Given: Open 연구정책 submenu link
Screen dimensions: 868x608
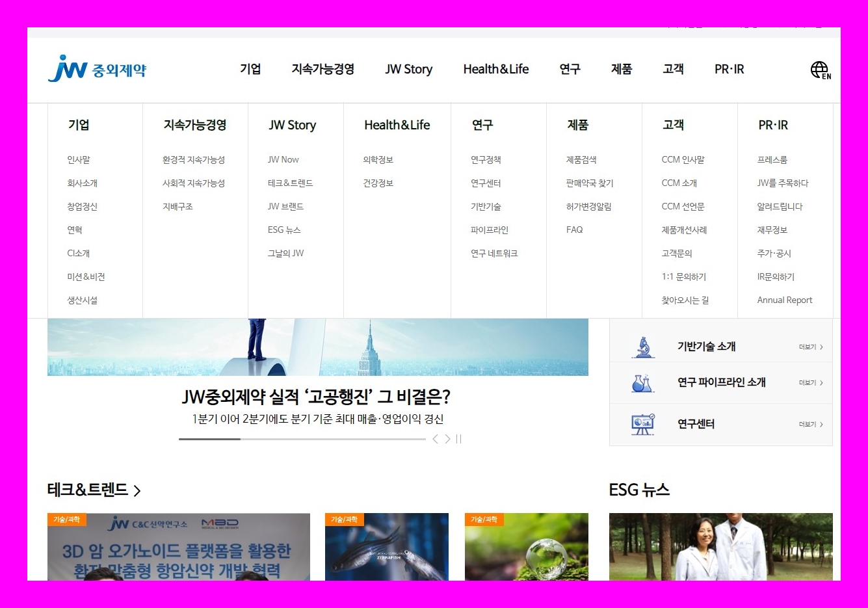Looking at the screenshot, I should pyautogui.click(x=486, y=160).
